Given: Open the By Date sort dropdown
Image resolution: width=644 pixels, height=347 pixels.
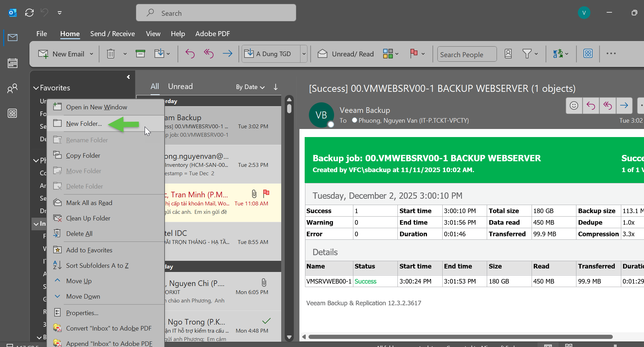Looking at the screenshot, I should 250,87.
